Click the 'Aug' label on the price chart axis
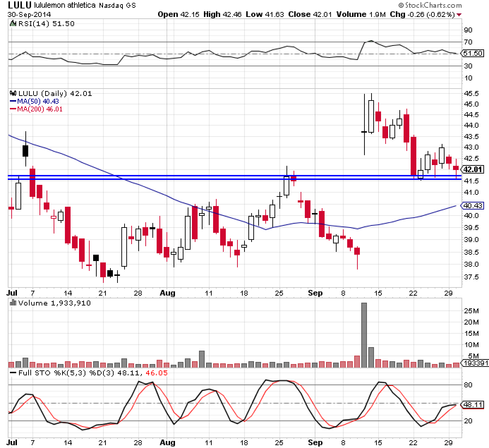489x448 pixels. [167, 293]
